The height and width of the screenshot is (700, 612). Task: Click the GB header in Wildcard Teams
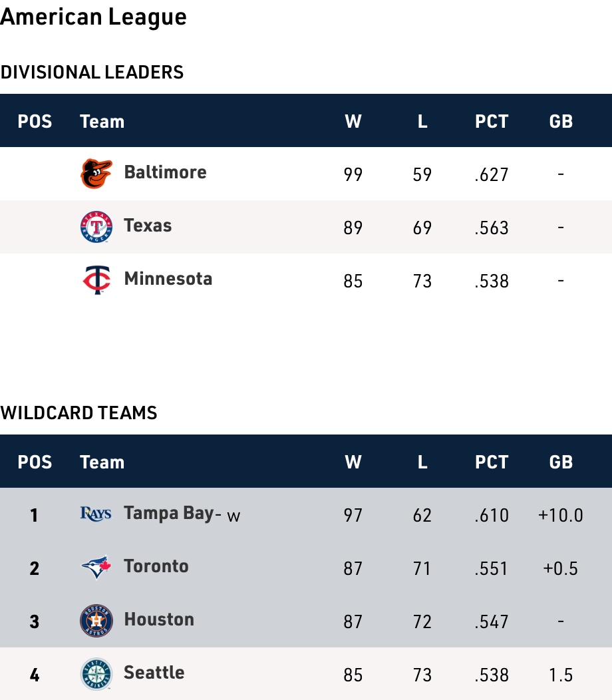561,462
